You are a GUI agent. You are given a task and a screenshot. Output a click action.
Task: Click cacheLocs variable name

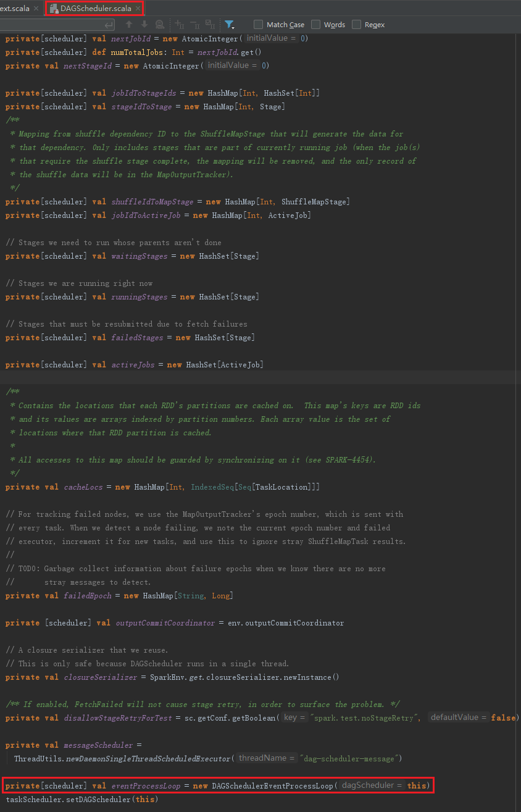point(83,487)
